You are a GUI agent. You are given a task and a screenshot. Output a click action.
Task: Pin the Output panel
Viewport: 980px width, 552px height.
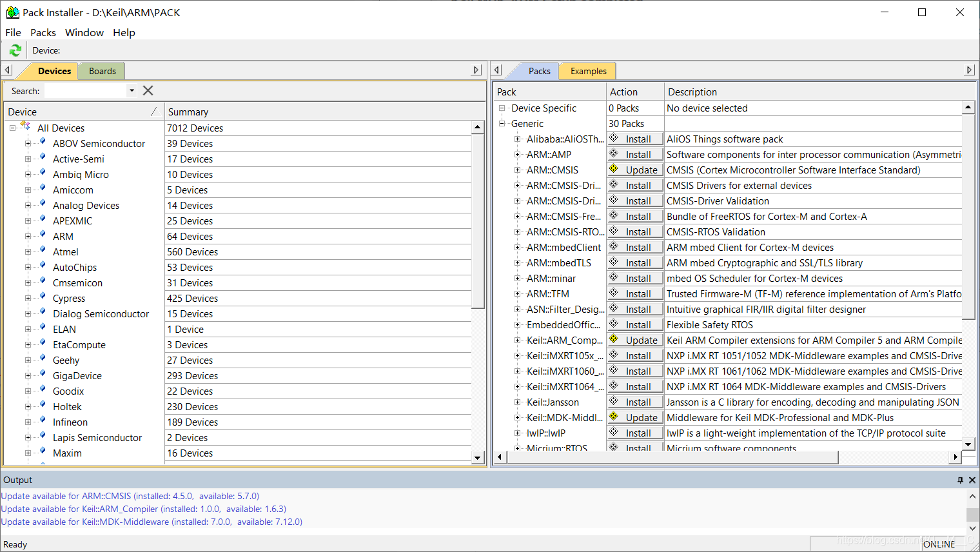(960, 480)
